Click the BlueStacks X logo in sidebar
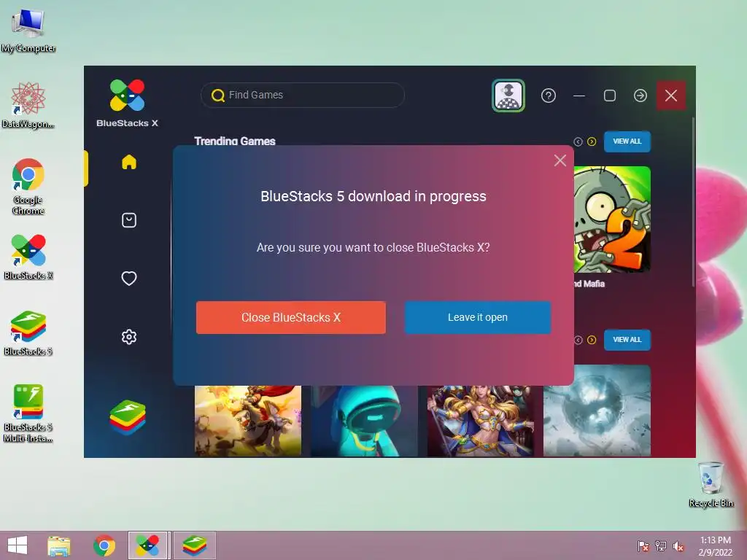This screenshot has width=747, height=560. click(x=127, y=104)
